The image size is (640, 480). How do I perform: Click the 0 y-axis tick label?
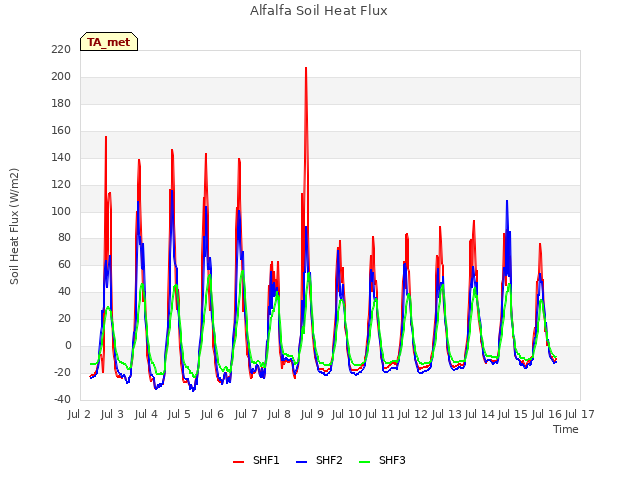tap(68, 345)
